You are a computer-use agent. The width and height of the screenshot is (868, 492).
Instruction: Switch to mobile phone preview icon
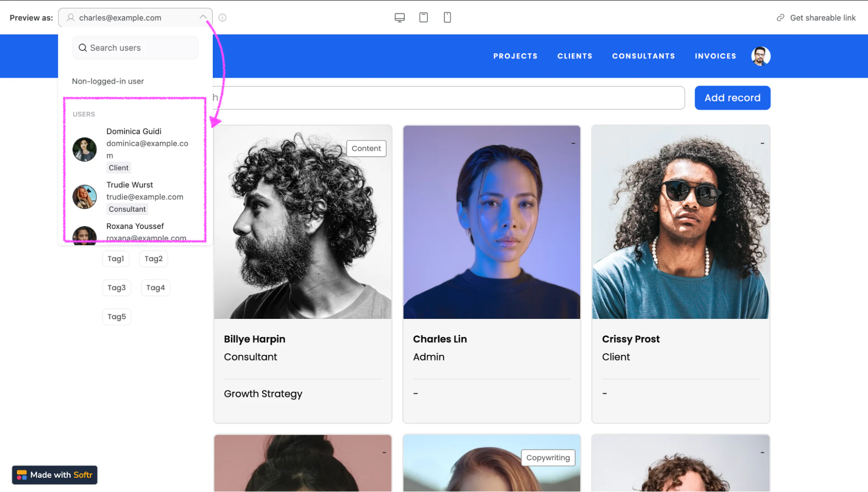(x=447, y=17)
